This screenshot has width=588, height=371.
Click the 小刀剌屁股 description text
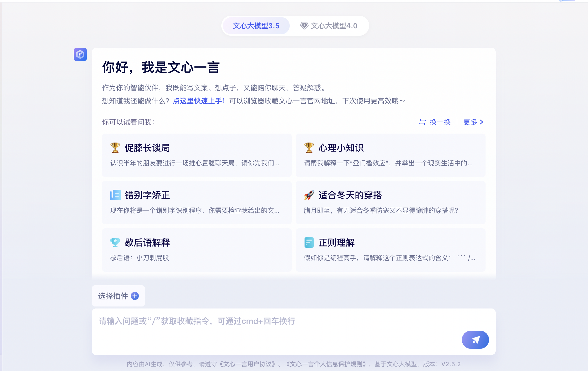tap(140, 258)
